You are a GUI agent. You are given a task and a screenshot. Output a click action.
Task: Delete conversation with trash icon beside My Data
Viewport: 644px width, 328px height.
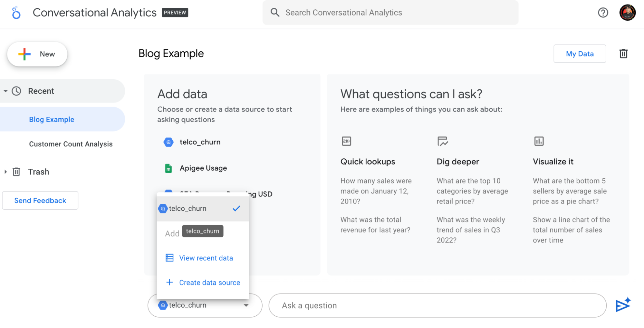[x=623, y=54]
